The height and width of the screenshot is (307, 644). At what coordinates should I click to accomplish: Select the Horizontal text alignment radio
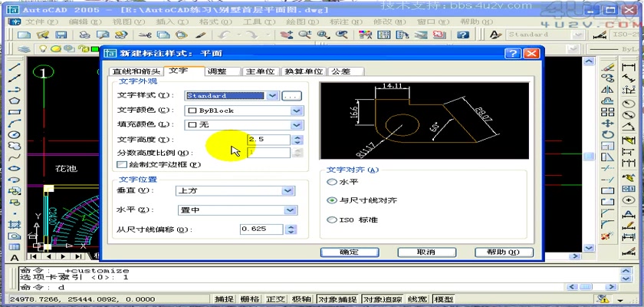pyautogui.click(x=331, y=182)
